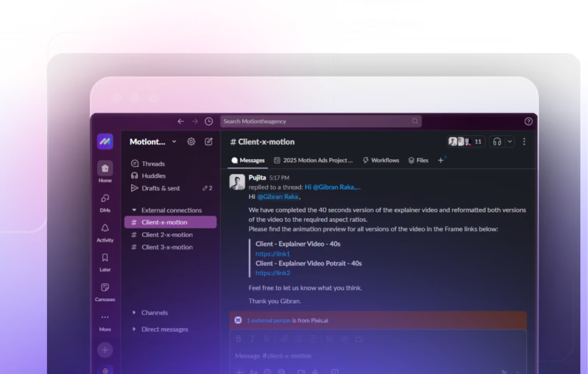Click the round plus create button

pos(105,350)
